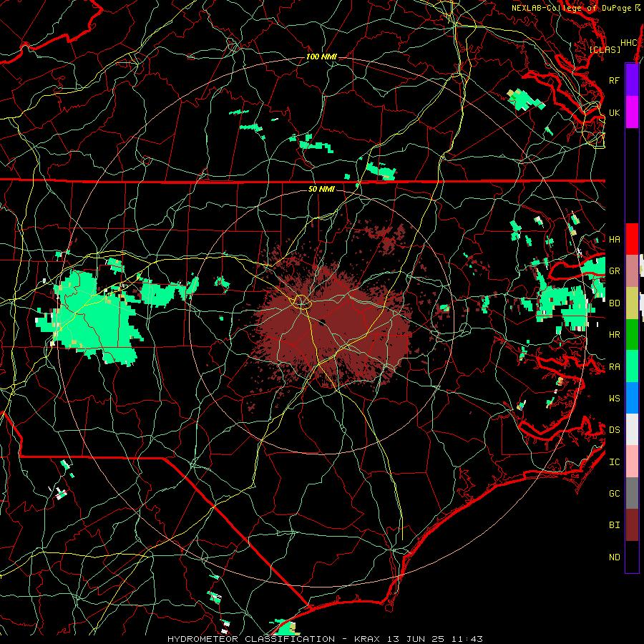The height and width of the screenshot is (644, 644).
Task: Click the 100 NMI range ring label
Action: (321, 57)
